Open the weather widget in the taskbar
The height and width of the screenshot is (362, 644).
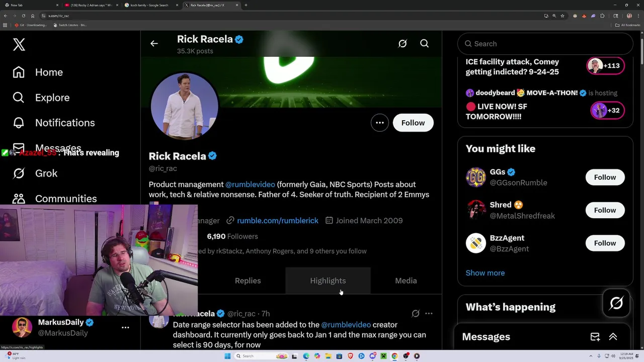click(15, 356)
